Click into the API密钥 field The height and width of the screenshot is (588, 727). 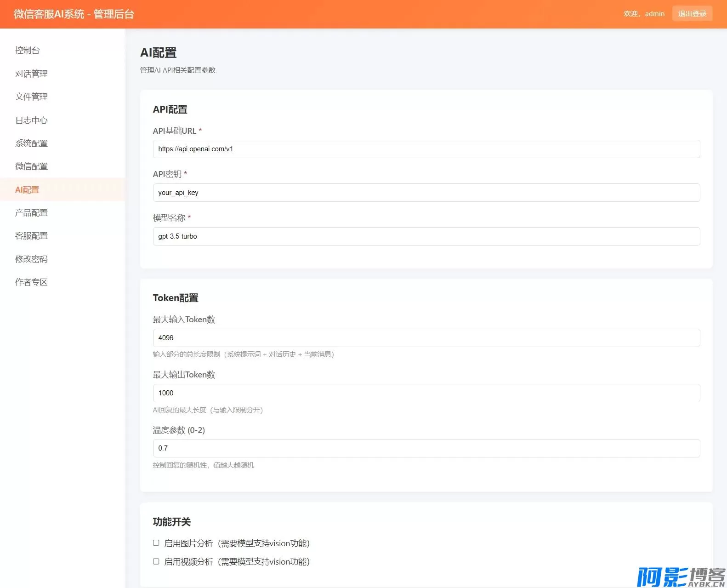(426, 193)
